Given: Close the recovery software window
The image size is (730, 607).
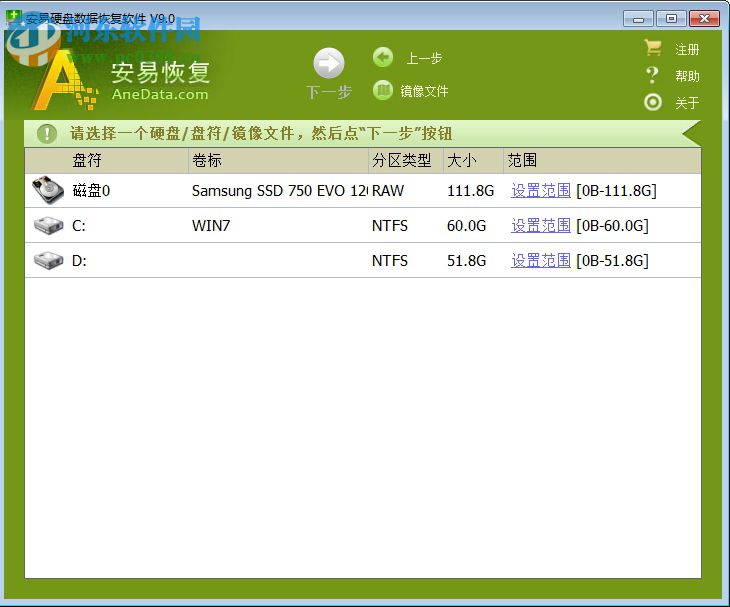Looking at the screenshot, I should click(x=704, y=19).
